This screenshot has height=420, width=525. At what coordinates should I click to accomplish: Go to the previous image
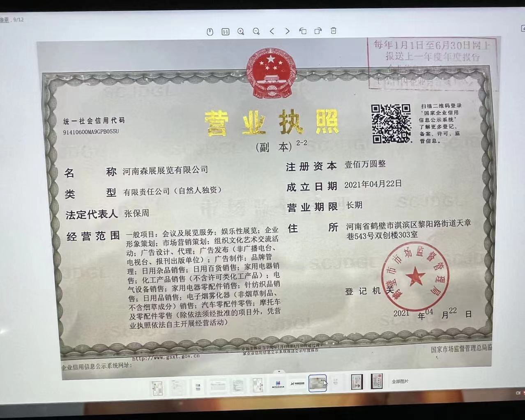(x=272, y=31)
